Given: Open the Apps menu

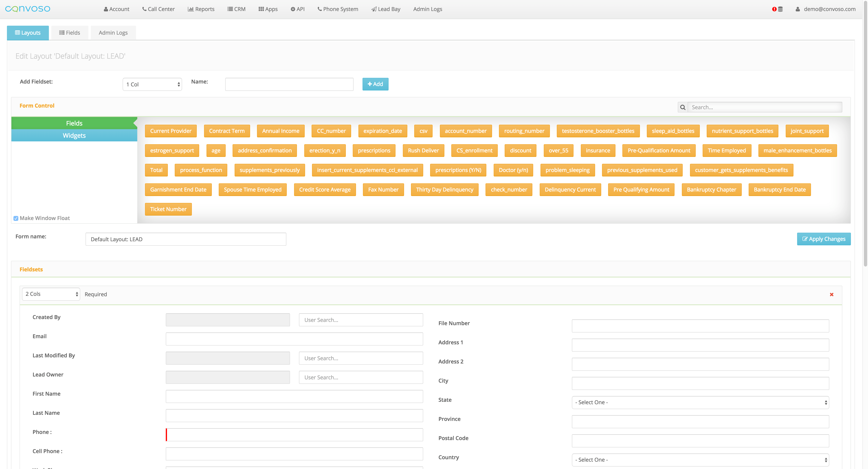Looking at the screenshot, I should tap(268, 9).
